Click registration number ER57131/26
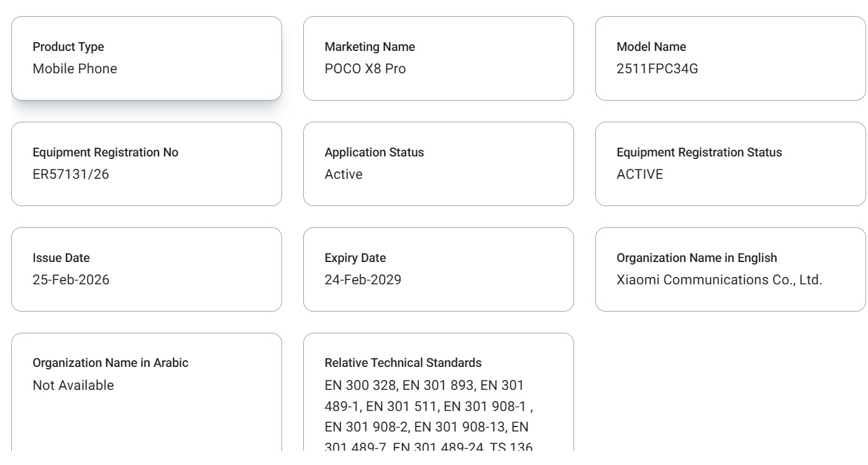The height and width of the screenshot is (465, 868). (x=71, y=174)
